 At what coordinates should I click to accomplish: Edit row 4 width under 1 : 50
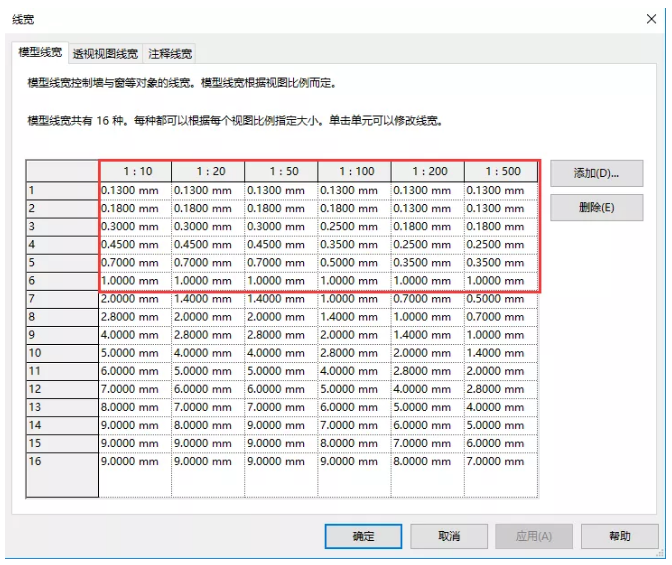pyautogui.click(x=281, y=244)
